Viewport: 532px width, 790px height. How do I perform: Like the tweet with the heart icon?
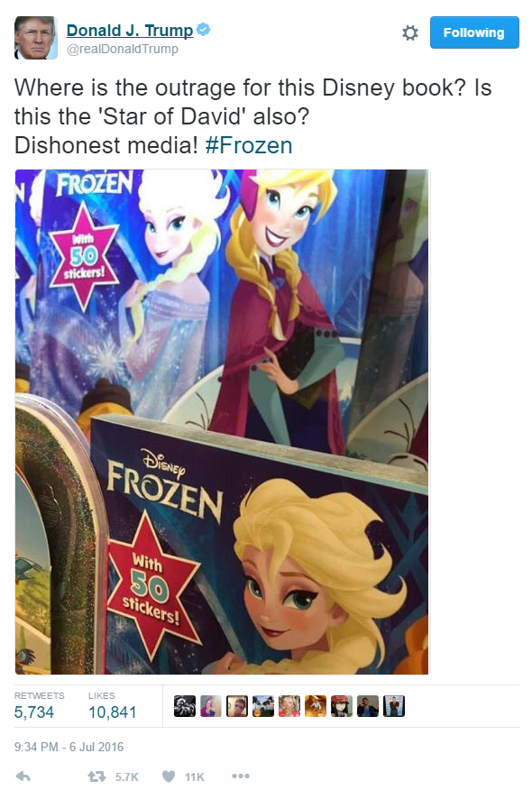(169, 776)
